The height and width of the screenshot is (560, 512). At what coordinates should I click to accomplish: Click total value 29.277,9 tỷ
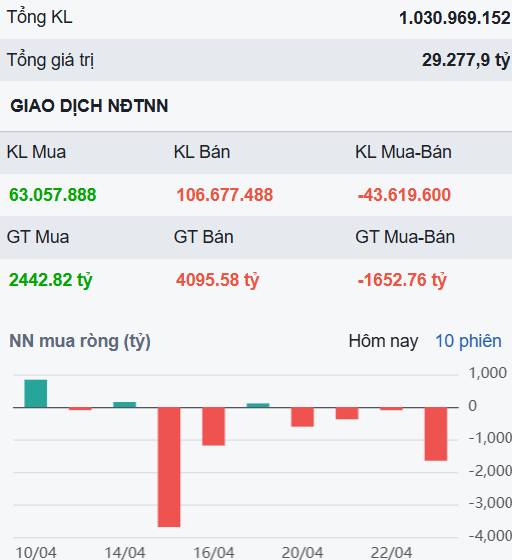pos(466,60)
